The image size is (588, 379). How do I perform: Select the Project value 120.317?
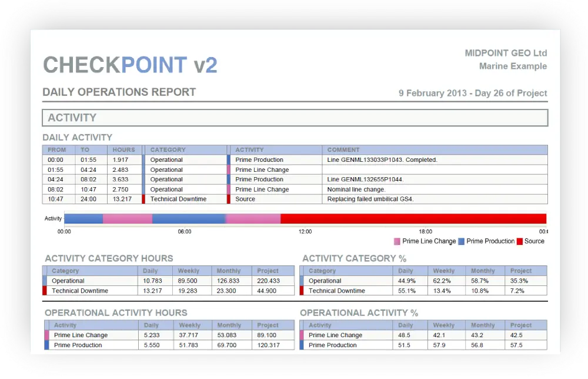pyautogui.click(x=269, y=345)
